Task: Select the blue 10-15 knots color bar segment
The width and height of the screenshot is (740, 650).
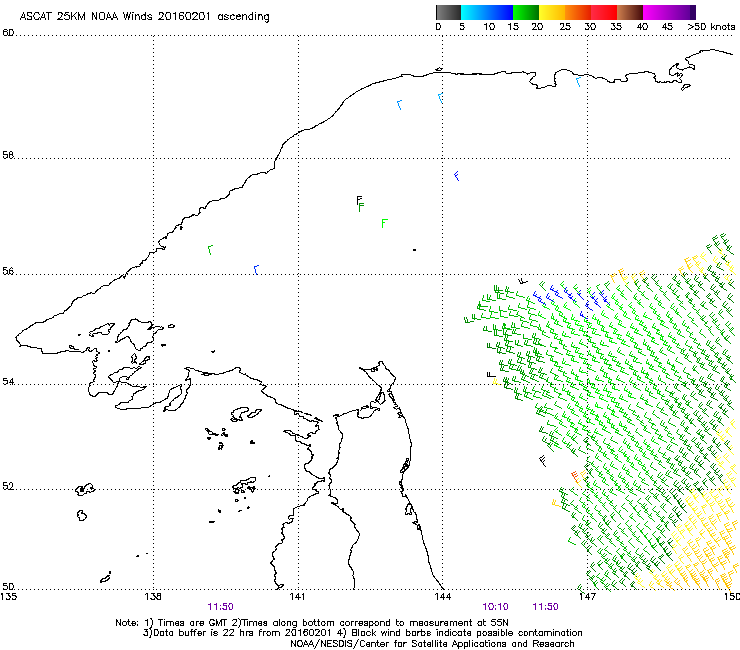Action: 500,12
